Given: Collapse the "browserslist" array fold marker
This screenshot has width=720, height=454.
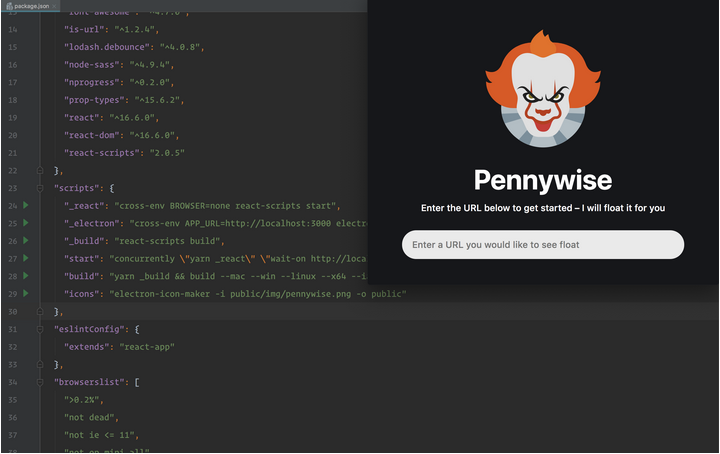Looking at the screenshot, I should tap(40, 382).
